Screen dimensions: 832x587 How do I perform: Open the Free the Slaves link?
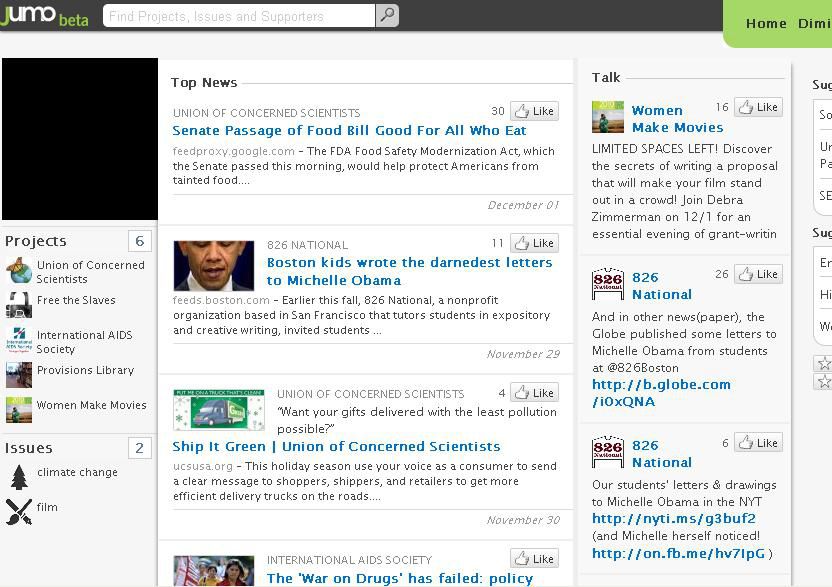[x=76, y=300]
